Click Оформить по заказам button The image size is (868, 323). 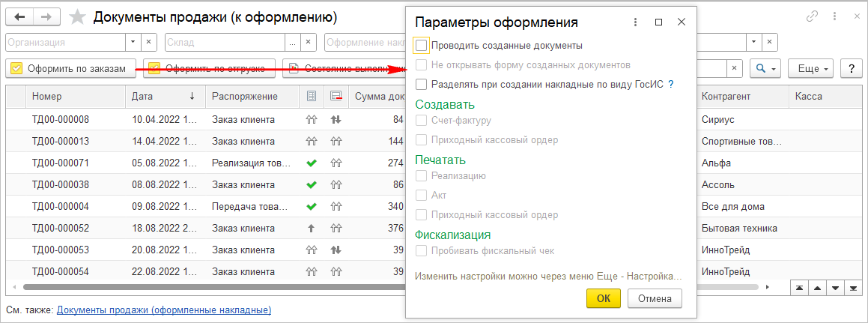71,69
